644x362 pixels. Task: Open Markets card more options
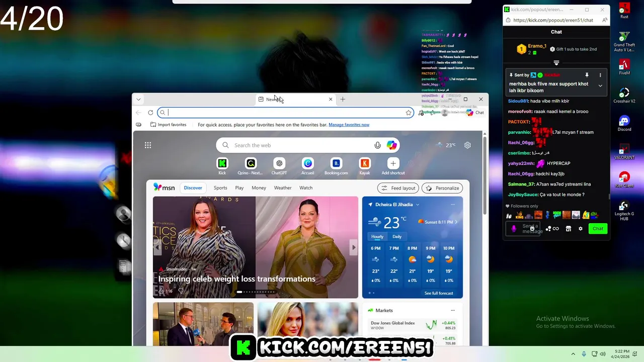[452, 310]
